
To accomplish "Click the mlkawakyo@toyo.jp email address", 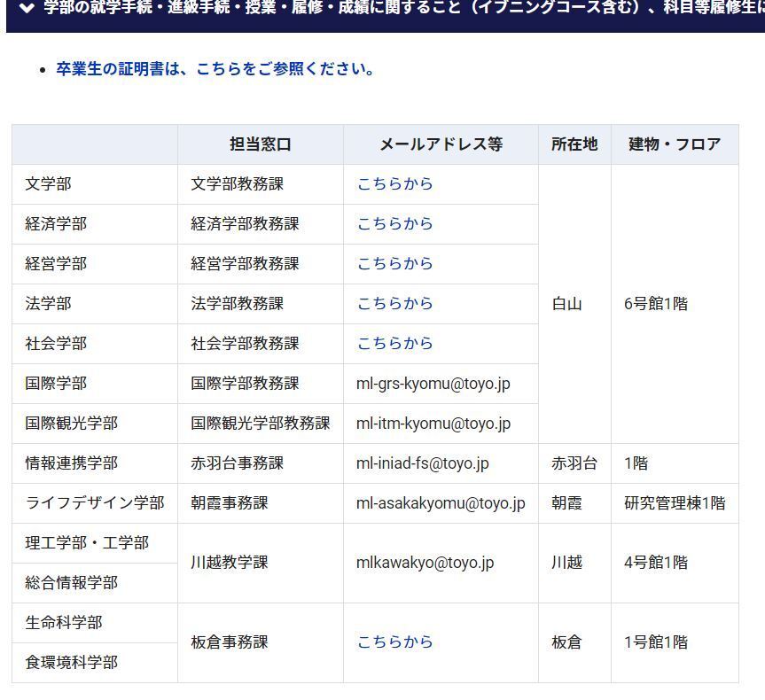I will pos(425,563).
